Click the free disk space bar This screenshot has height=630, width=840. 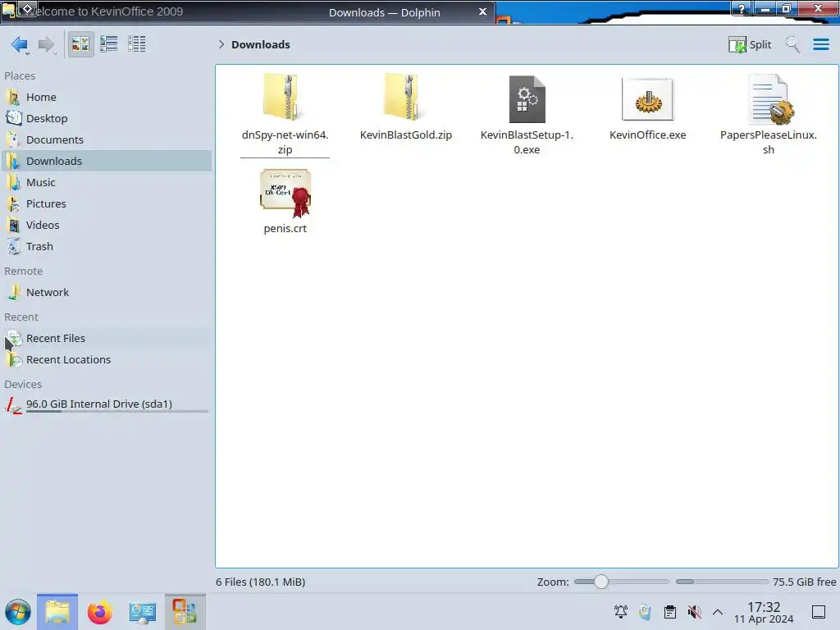722,582
